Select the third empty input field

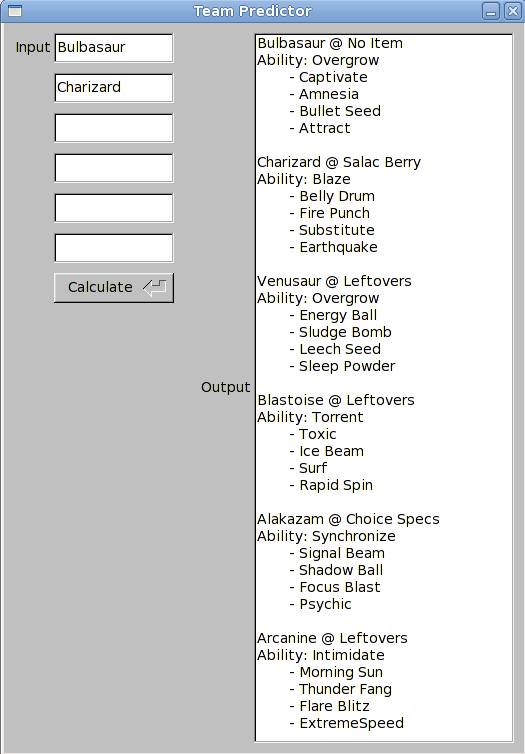point(114,128)
